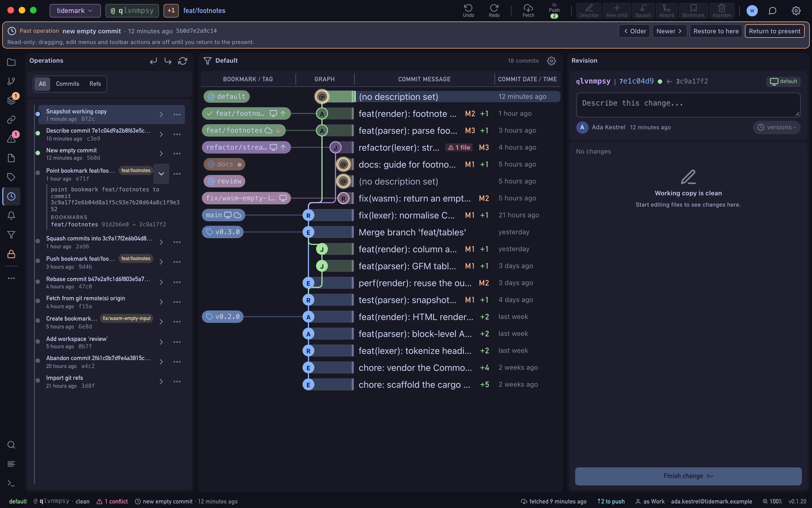
Task: Click the Undo toolbar icon
Action: pyautogui.click(x=468, y=11)
